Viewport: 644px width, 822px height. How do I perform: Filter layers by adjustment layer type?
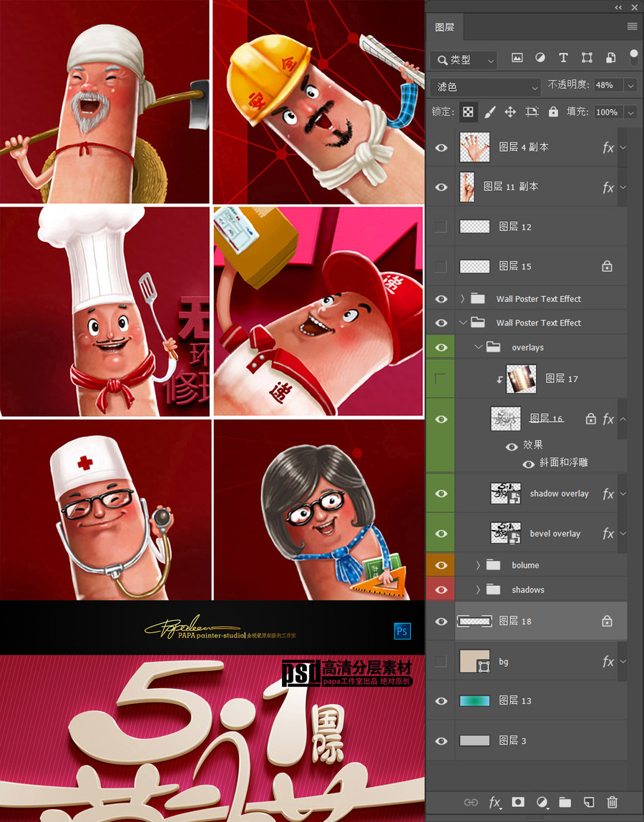(540, 58)
